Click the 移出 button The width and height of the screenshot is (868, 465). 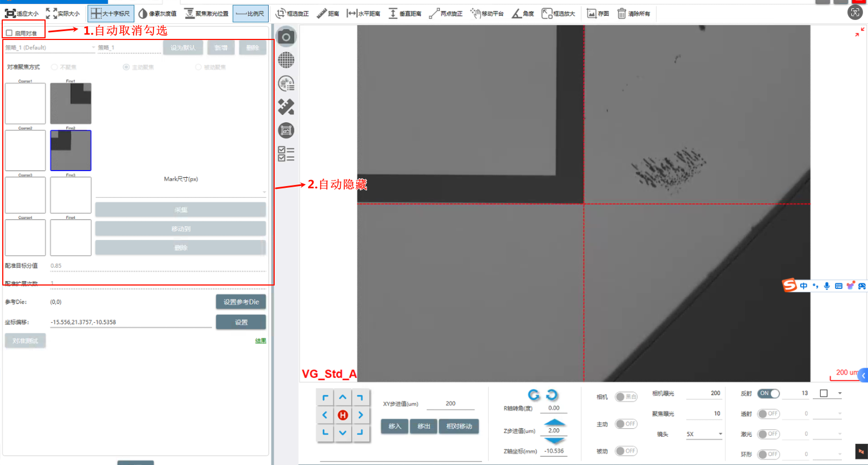click(424, 426)
